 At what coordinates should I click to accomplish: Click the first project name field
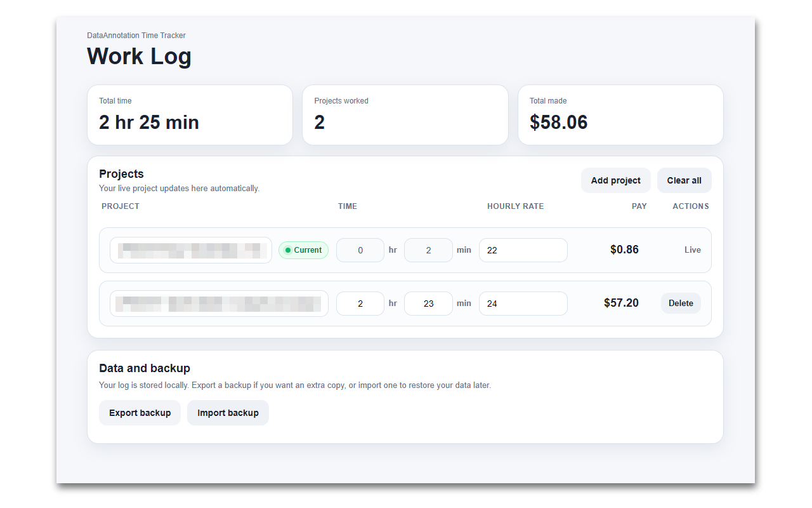coord(190,250)
